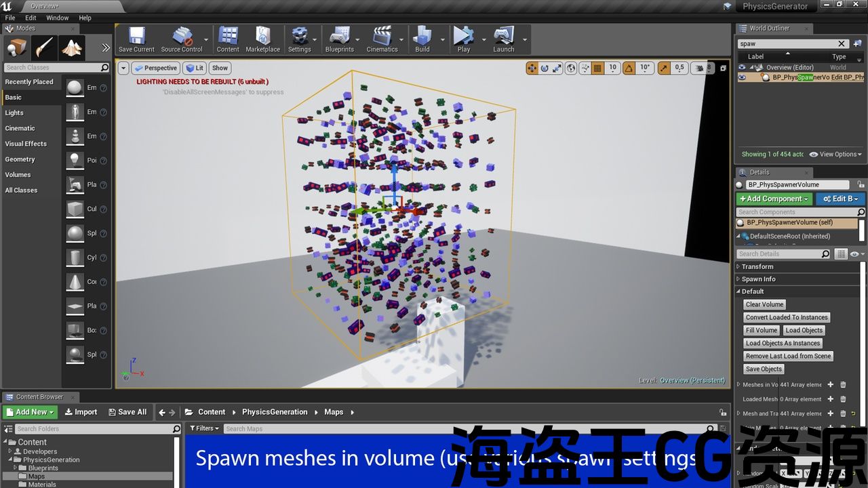The width and height of the screenshot is (868, 488).
Task: Open the Window menu
Action: click(x=57, y=18)
